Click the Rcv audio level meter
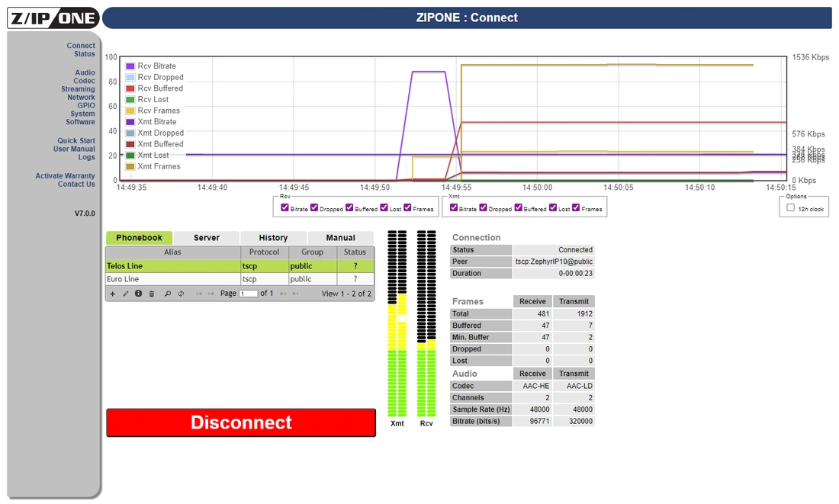This screenshot has width=839, height=504. pyautogui.click(x=426, y=324)
